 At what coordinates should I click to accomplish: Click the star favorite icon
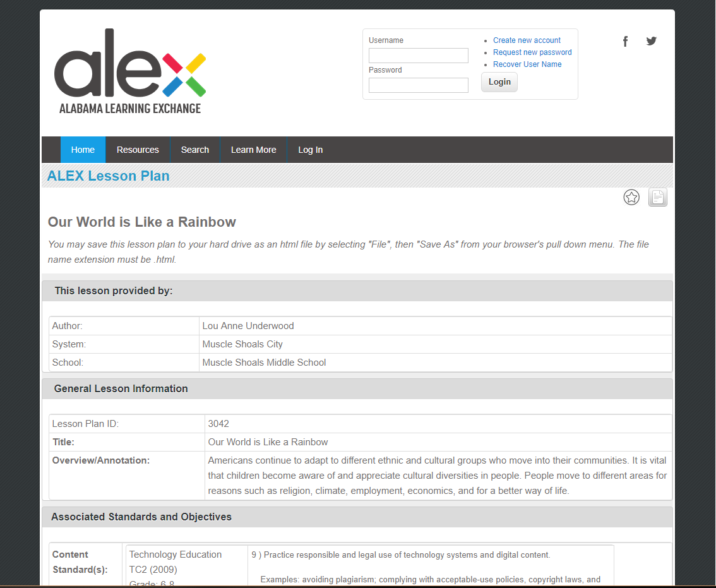click(631, 198)
